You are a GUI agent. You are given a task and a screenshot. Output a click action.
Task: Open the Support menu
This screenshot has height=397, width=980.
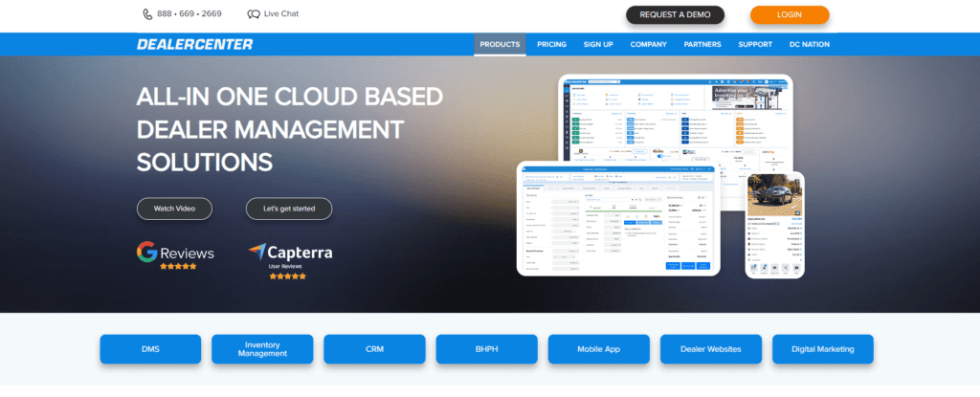point(755,44)
